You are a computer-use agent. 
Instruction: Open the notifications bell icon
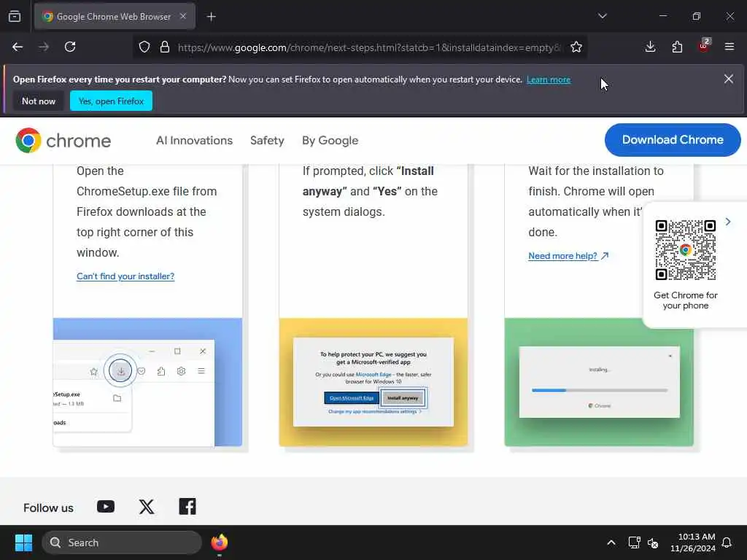727,542
